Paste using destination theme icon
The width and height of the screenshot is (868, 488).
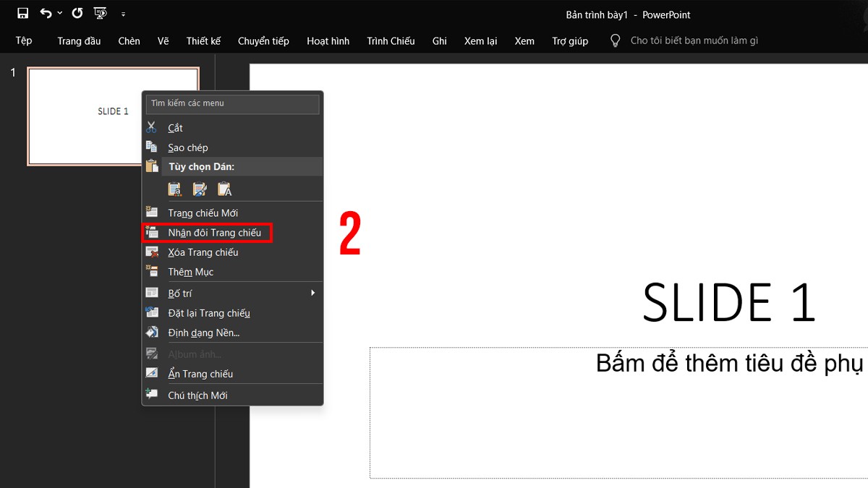tap(174, 189)
